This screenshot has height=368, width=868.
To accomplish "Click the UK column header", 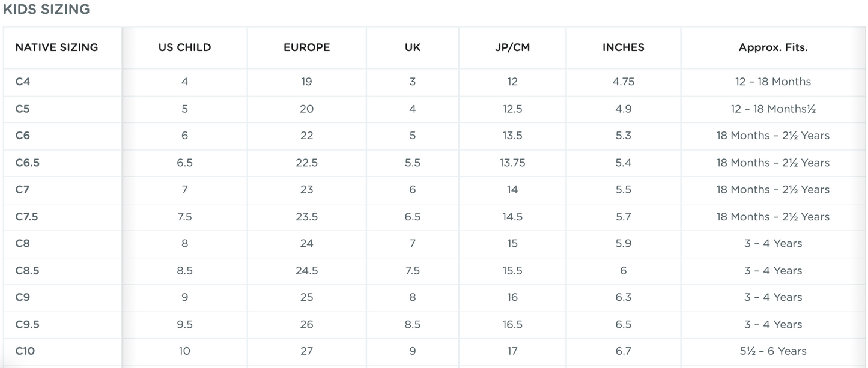I will 413,47.
